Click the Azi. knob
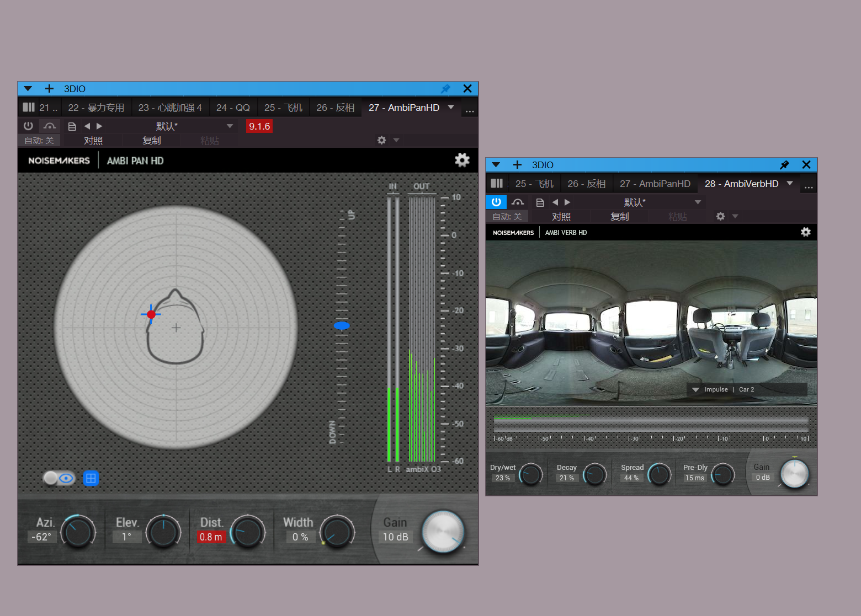 (78, 532)
